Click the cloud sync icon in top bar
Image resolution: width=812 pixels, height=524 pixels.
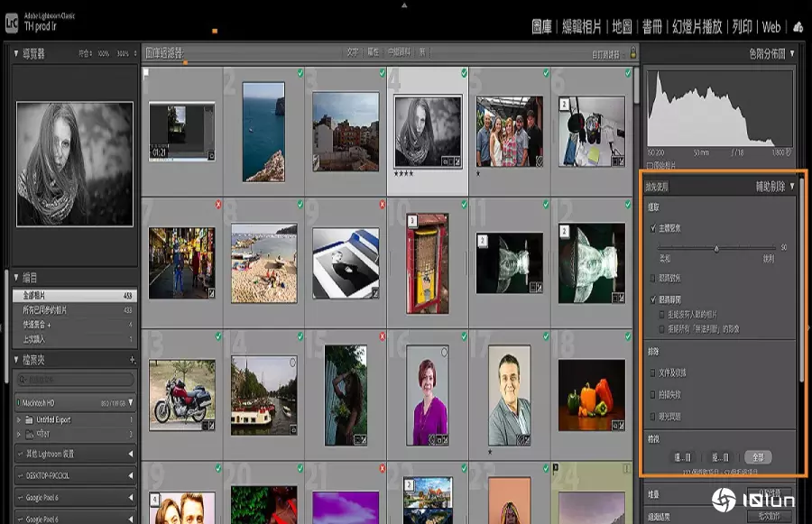pyautogui.click(x=797, y=26)
